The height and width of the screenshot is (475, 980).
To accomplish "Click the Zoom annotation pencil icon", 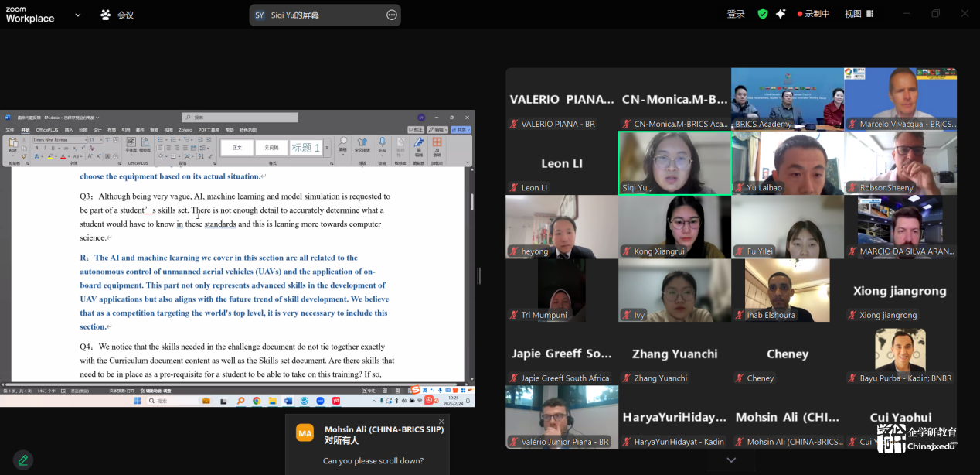I will [x=22, y=460].
